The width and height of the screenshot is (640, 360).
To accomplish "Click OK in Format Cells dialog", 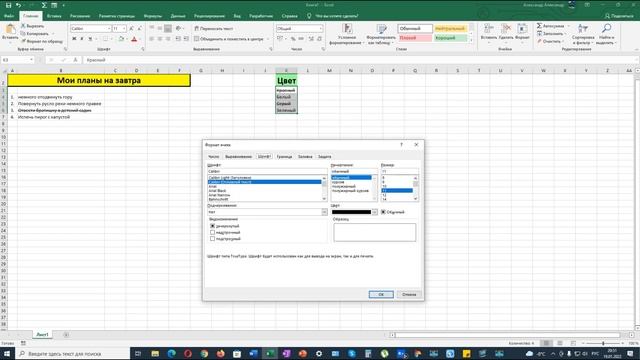I will click(x=381, y=294).
